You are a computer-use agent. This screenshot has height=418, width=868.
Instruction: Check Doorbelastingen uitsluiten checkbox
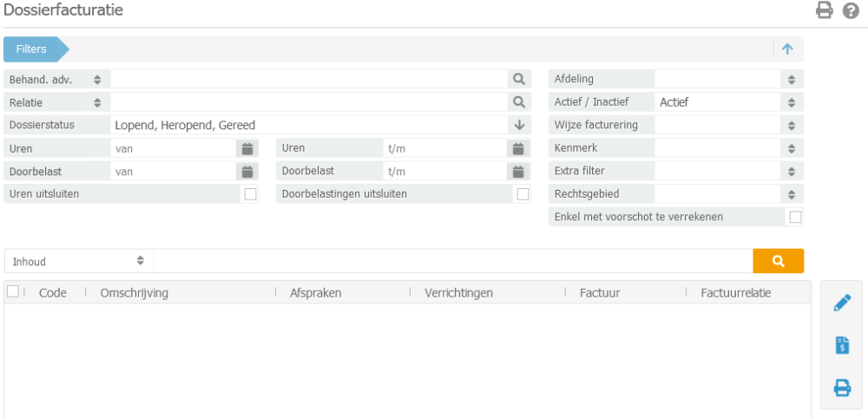pyautogui.click(x=523, y=194)
